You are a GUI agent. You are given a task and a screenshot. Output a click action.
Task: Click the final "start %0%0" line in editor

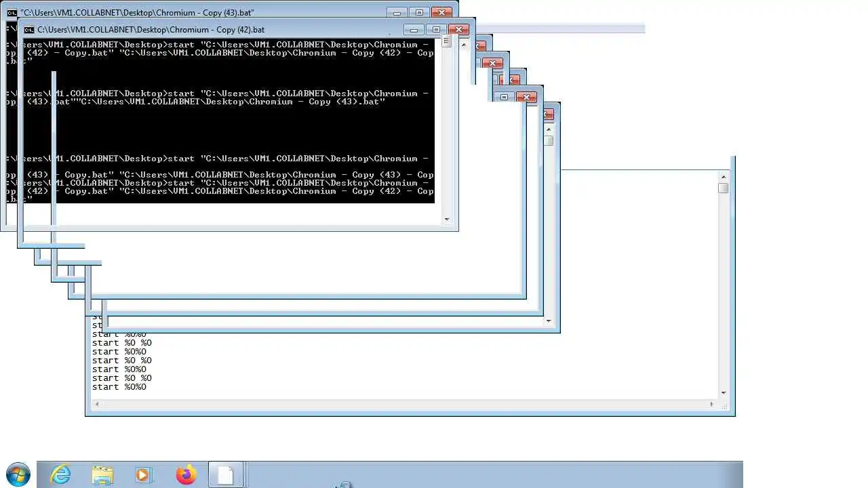pyautogui.click(x=119, y=387)
